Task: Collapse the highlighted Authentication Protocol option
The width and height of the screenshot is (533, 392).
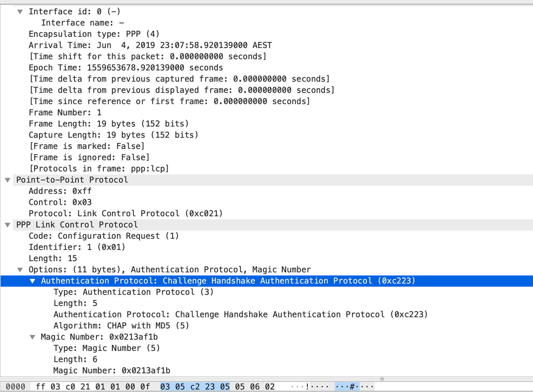Action: [32, 281]
